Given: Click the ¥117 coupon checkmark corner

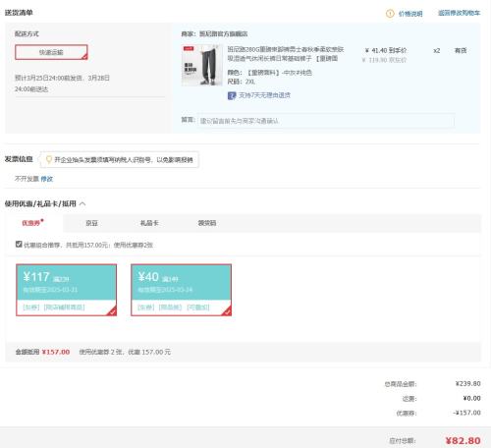Looking at the screenshot, I should point(112,311).
